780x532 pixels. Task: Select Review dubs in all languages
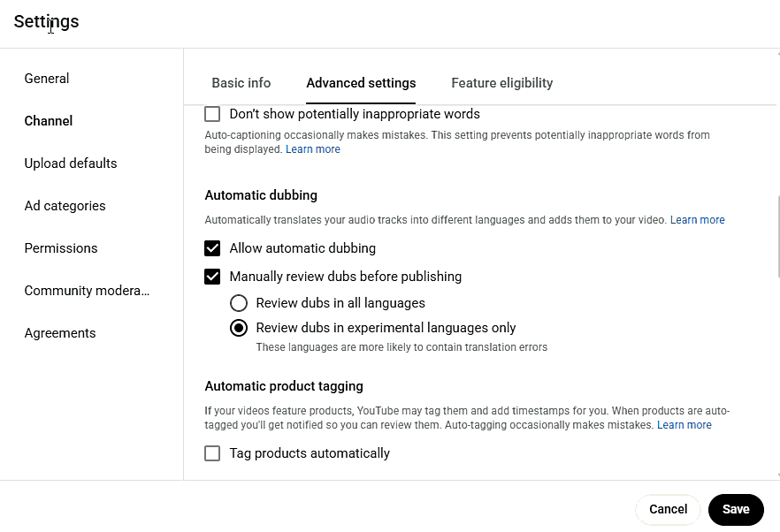pyautogui.click(x=239, y=302)
